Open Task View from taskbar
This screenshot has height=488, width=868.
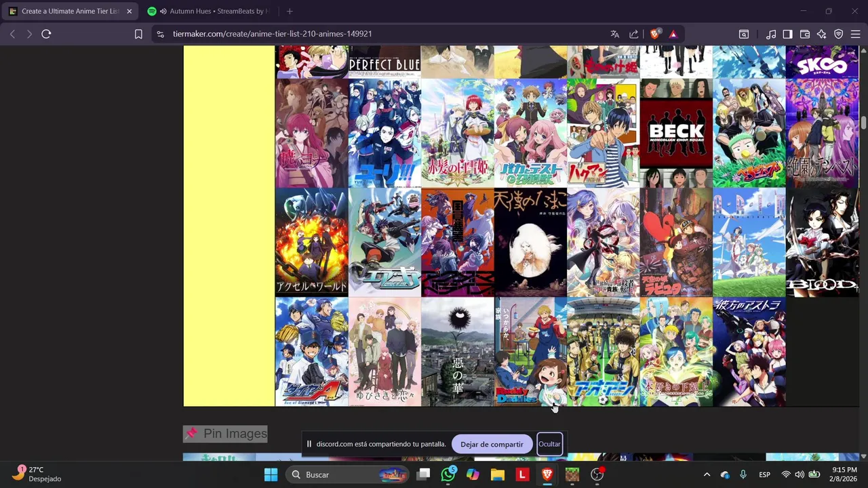click(x=423, y=474)
